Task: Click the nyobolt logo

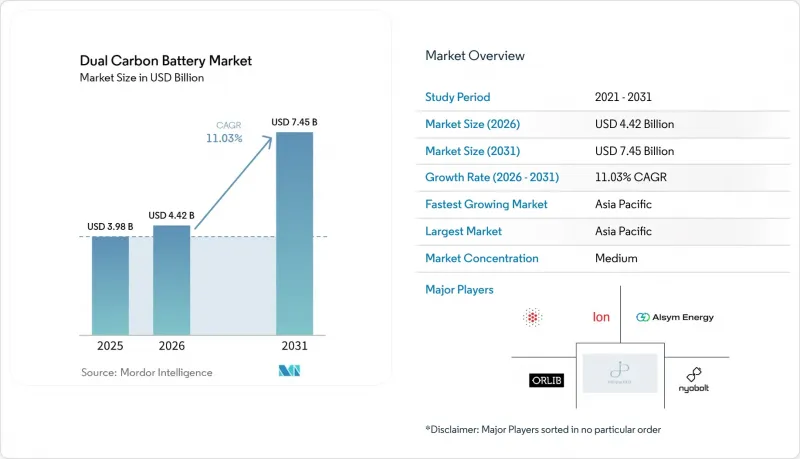Action: (x=693, y=380)
